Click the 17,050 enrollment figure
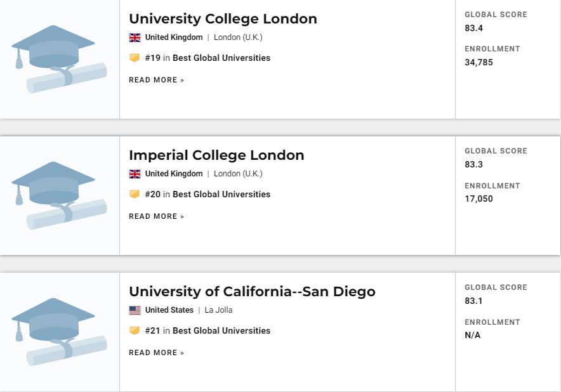 coord(478,199)
